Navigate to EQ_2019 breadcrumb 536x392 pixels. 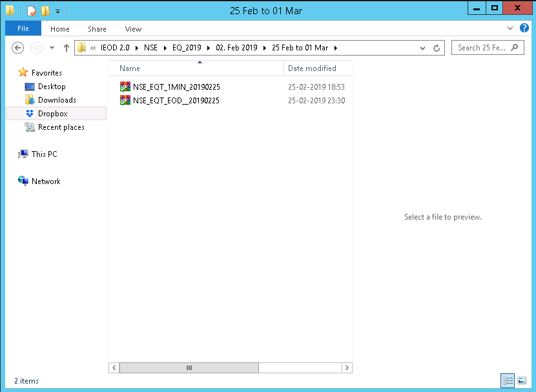click(187, 48)
